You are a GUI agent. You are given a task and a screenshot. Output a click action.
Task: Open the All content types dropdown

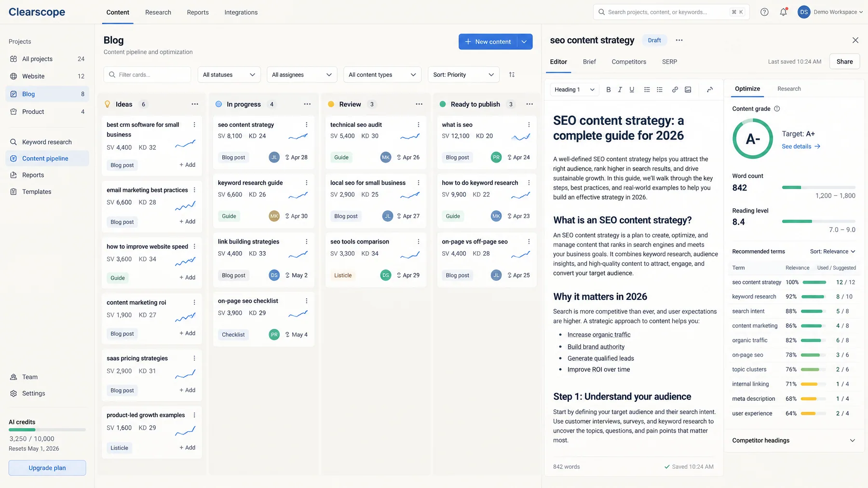coord(382,75)
